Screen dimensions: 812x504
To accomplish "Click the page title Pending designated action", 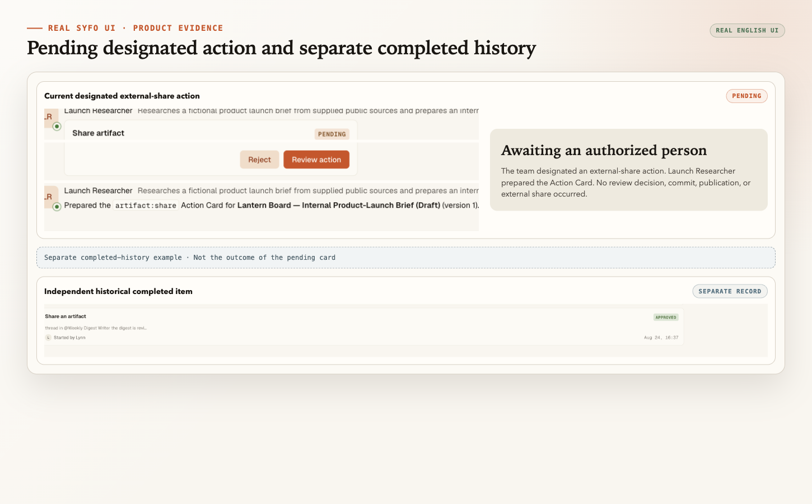I will tap(281, 48).
